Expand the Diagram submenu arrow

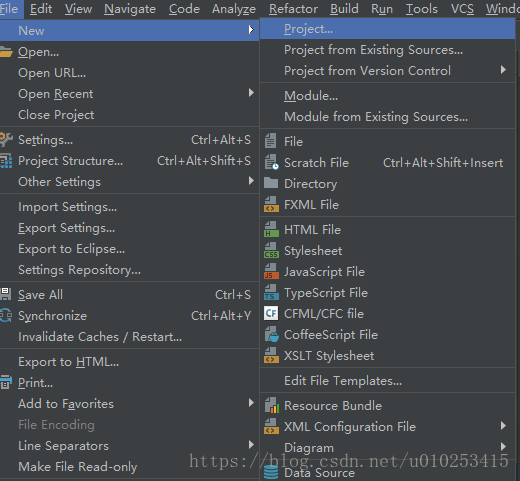pyautogui.click(x=503, y=447)
